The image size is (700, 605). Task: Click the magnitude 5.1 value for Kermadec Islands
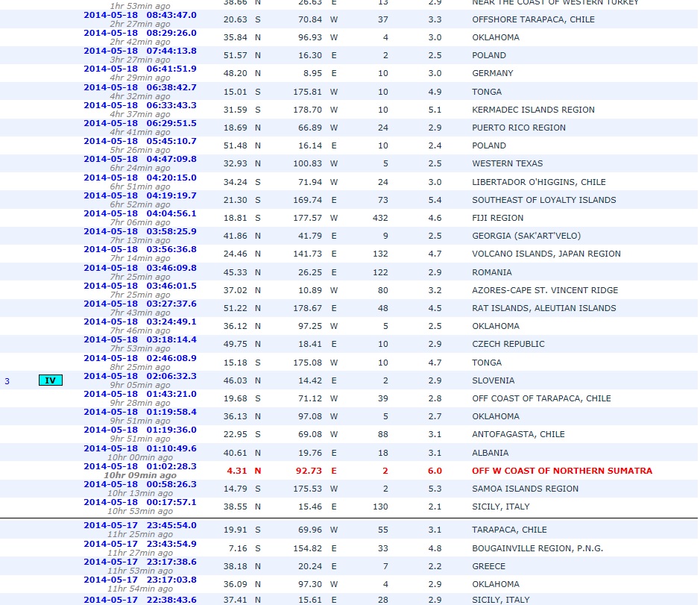pyautogui.click(x=435, y=110)
